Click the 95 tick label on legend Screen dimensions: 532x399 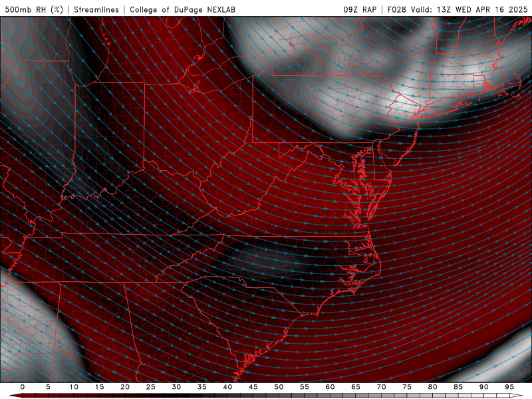(509, 387)
